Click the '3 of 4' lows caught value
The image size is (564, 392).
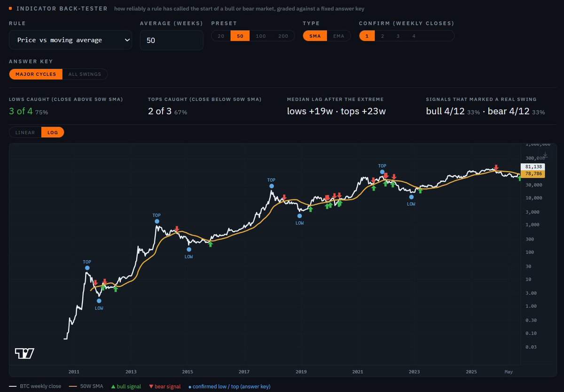click(20, 112)
